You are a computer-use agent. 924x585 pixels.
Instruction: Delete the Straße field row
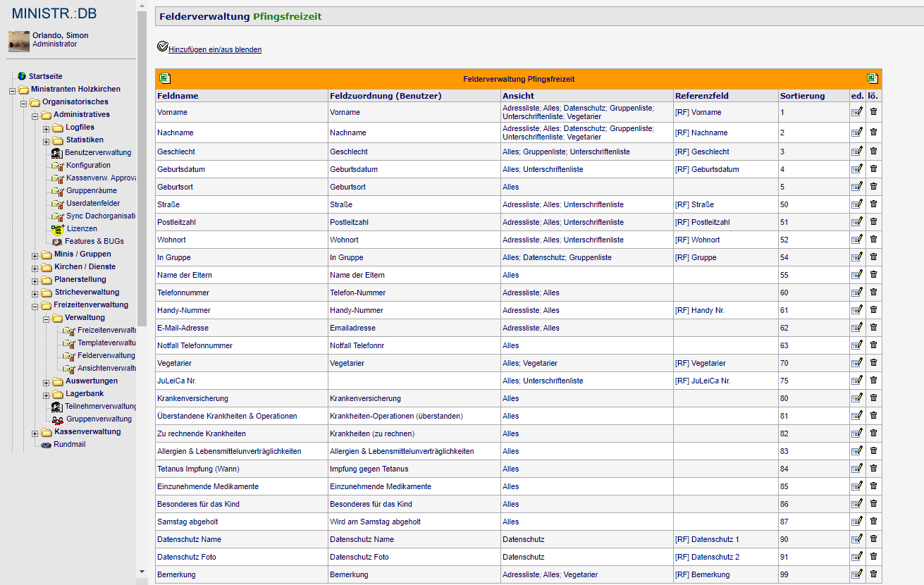pos(874,204)
